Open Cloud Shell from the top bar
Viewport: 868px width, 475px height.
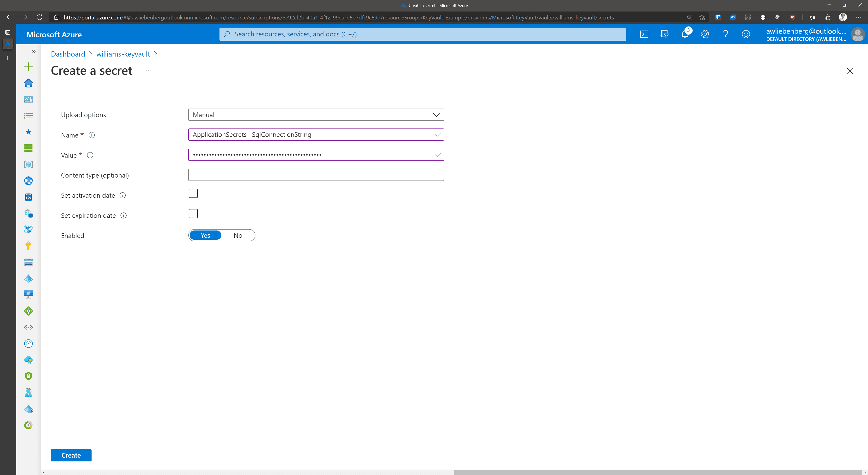pos(644,34)
